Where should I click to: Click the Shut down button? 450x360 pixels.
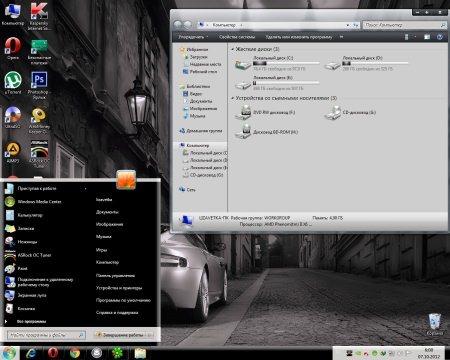pos(119,335)
